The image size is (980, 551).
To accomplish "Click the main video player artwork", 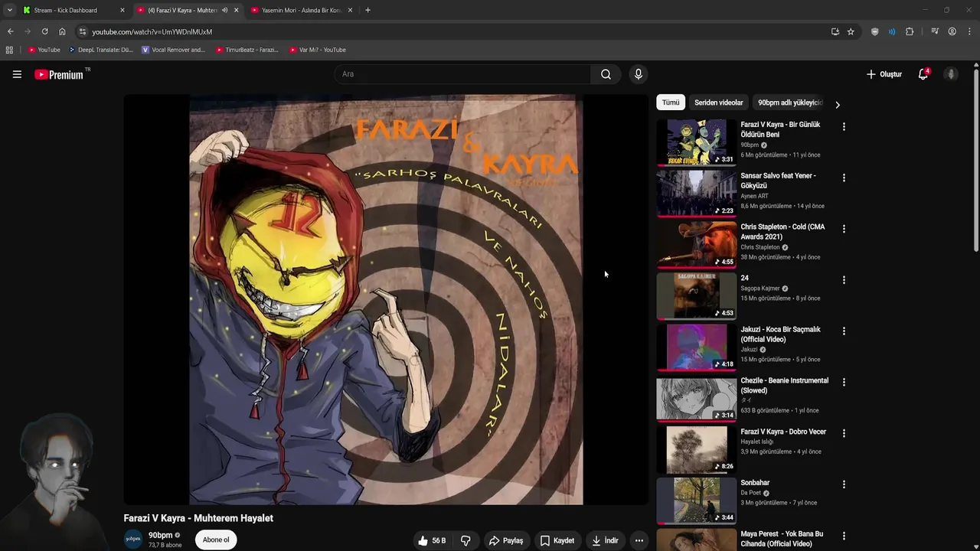I will (x=386, y=299).
